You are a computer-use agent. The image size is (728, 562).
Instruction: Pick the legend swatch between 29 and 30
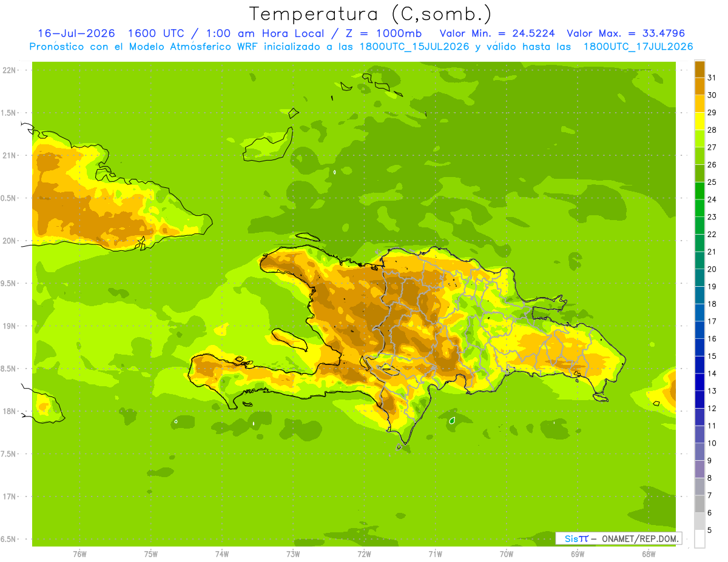pos(699,104)
